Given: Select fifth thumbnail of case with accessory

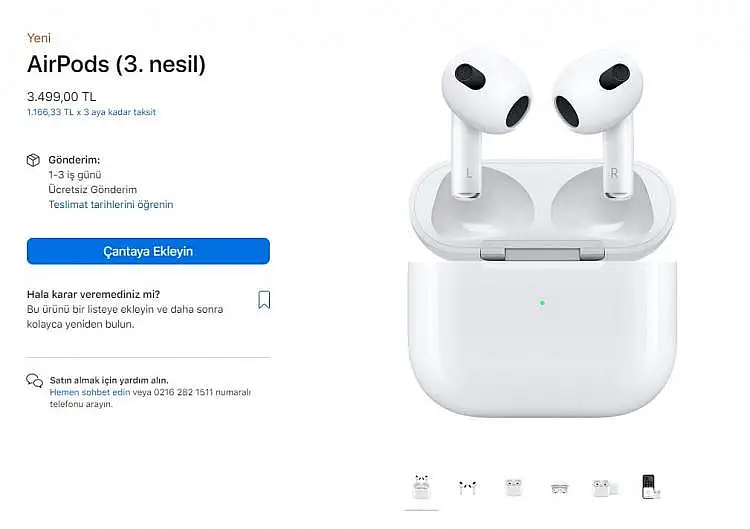Looking at the screenshot, I should (605, 488).
